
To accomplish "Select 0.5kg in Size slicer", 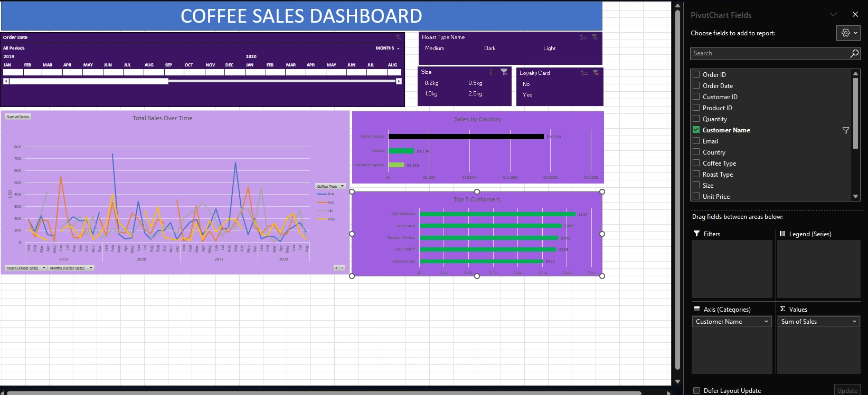I will (x=475, y=83).
